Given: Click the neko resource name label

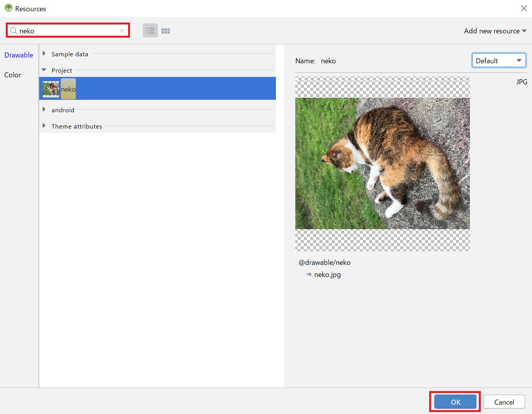Looking at the screenshot, I should (x=68, y=89).
